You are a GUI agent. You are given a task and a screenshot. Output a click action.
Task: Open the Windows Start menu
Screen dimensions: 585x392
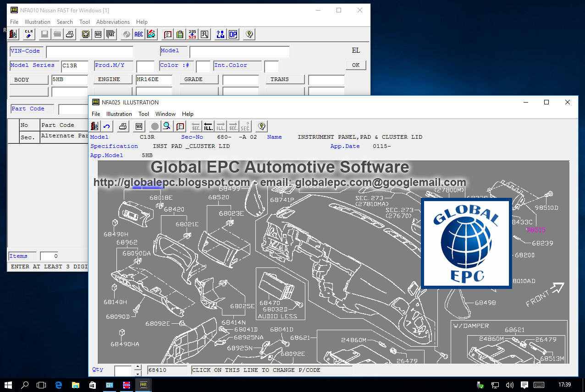coord(8,385)
